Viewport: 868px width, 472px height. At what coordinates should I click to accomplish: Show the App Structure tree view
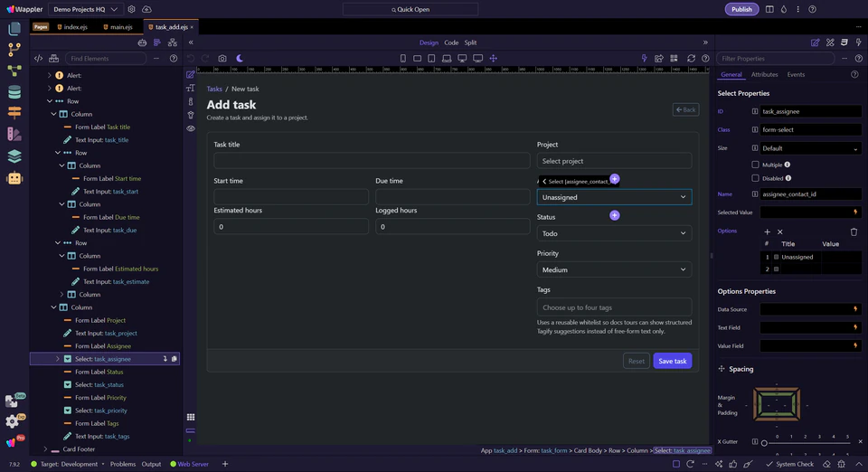(157, 42)
